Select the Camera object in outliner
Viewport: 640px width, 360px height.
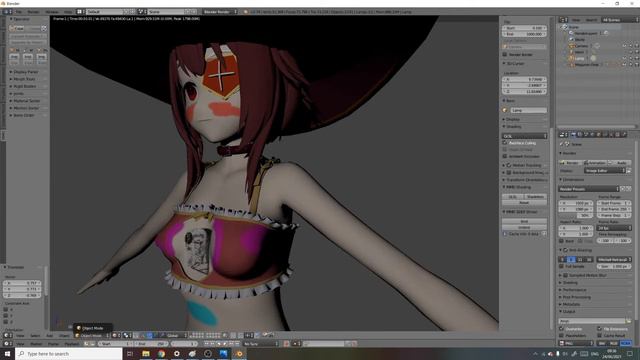582,46
